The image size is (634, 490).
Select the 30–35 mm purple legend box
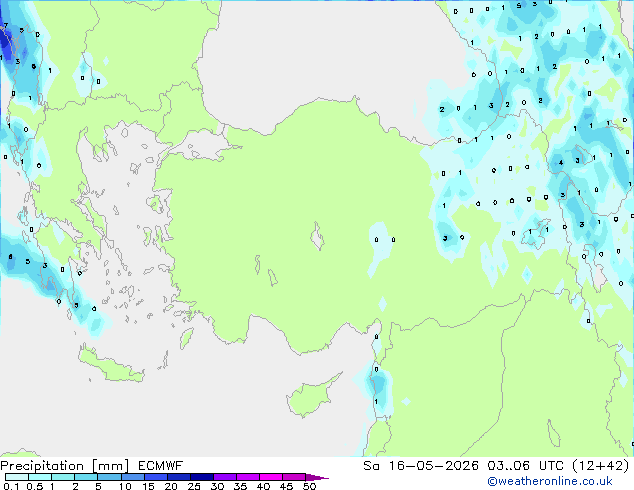click(225, 477)
